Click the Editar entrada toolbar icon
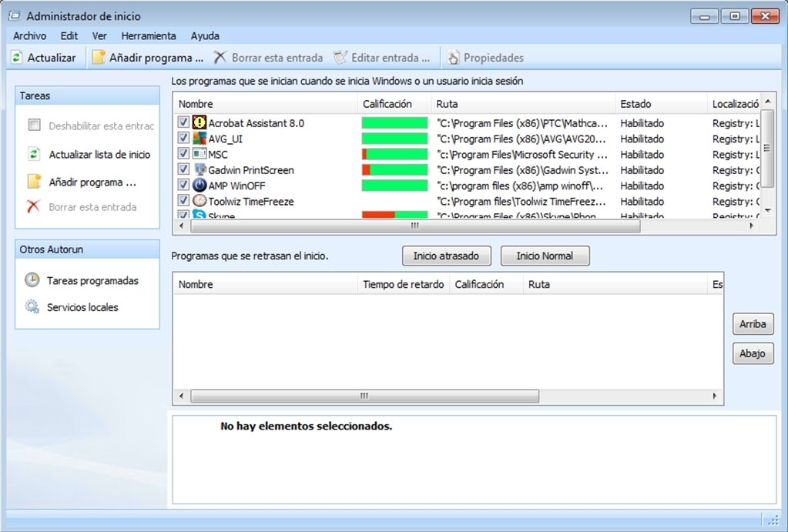788x532 pixels. tap(340, 58)
